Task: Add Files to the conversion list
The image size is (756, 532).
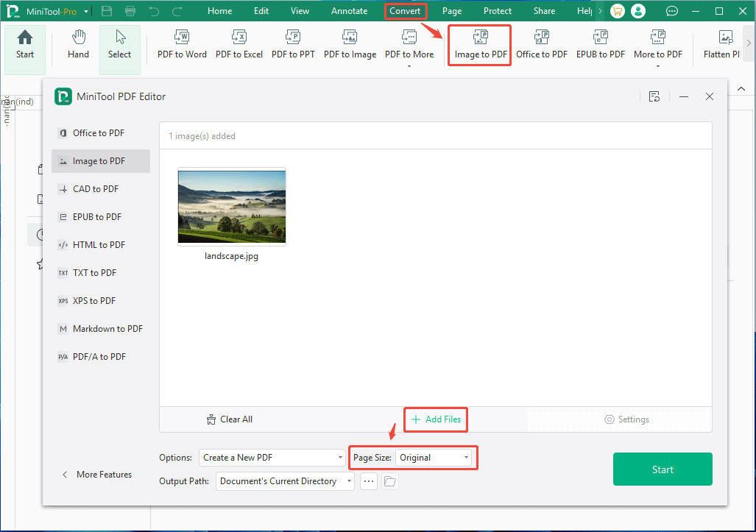Action: click(x=436, y=419)
